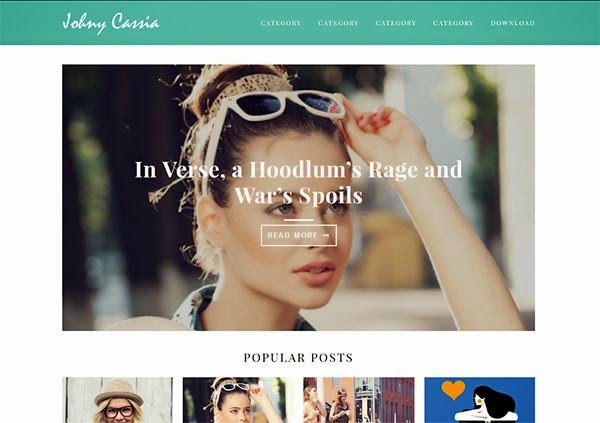Open the second popular post with sunglasses woman
The width and height of the screenshot is (600, 423).
(238, 400)
